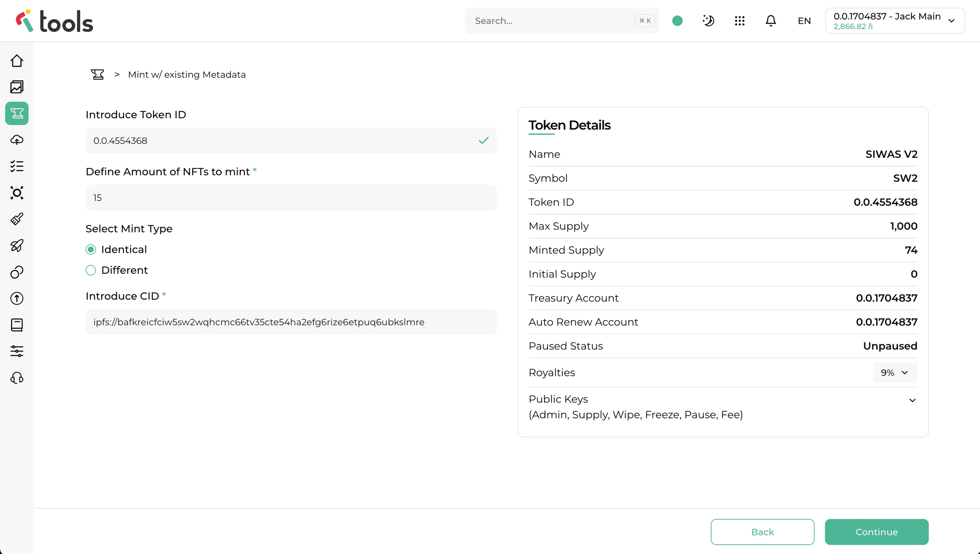Image resolution: width=980 pixels, height=554 pixels.
Task: Open the checklist sidebar icon
Action: (17, 166)
